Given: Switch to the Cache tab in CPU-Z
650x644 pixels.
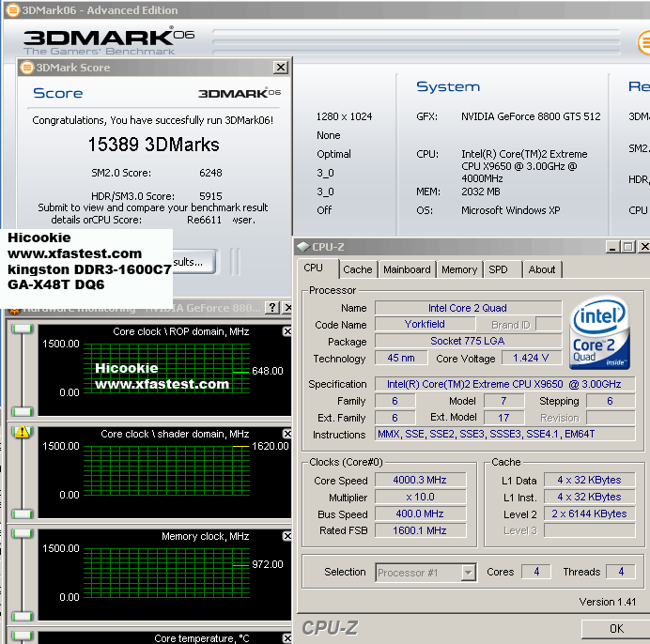Looking at the screenshot, I should tap(358, 269).
